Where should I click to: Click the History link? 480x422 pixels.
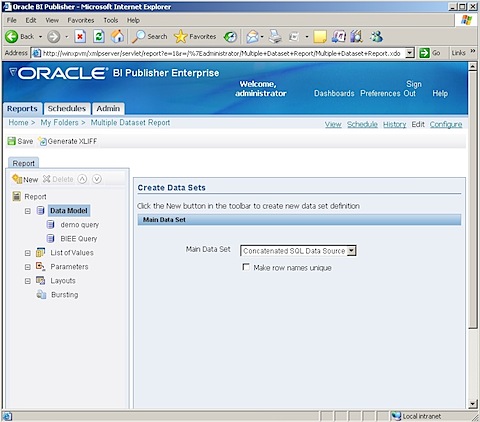point(394,124)
